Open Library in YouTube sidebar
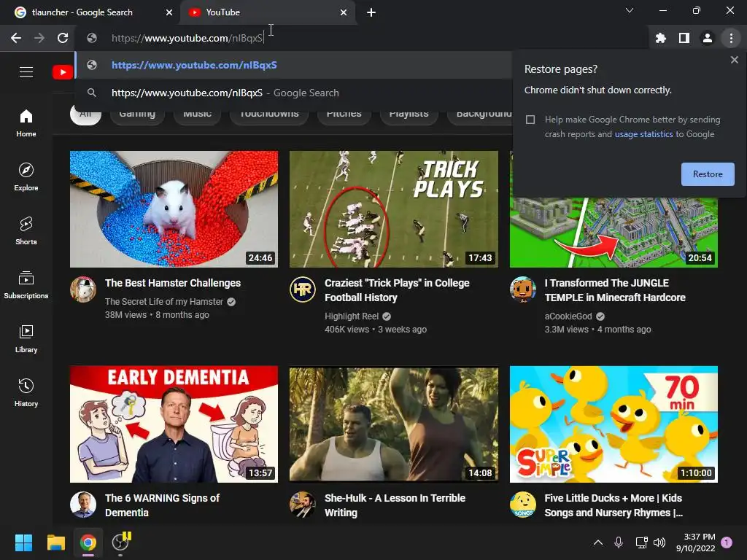The width and height of the screenshot is (747, 560). pos(26,338)
